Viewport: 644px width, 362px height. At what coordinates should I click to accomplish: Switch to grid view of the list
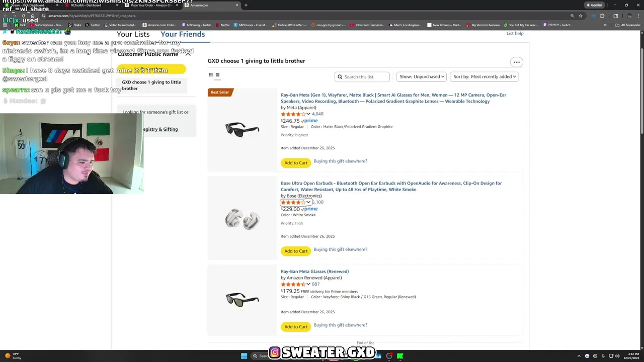pos(211,75)
